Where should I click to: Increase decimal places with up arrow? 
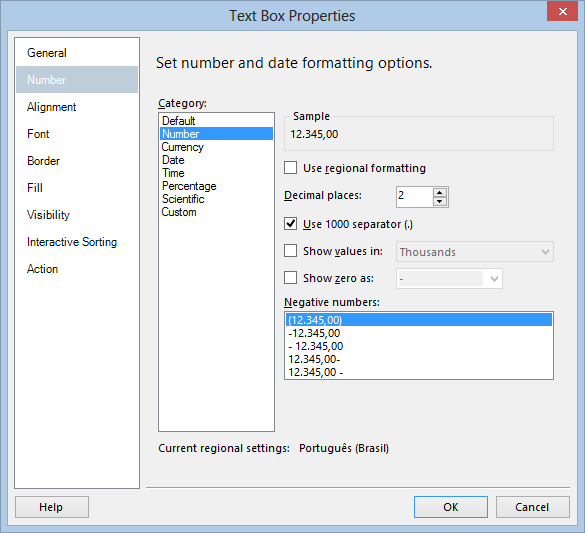tap(440, 192)
